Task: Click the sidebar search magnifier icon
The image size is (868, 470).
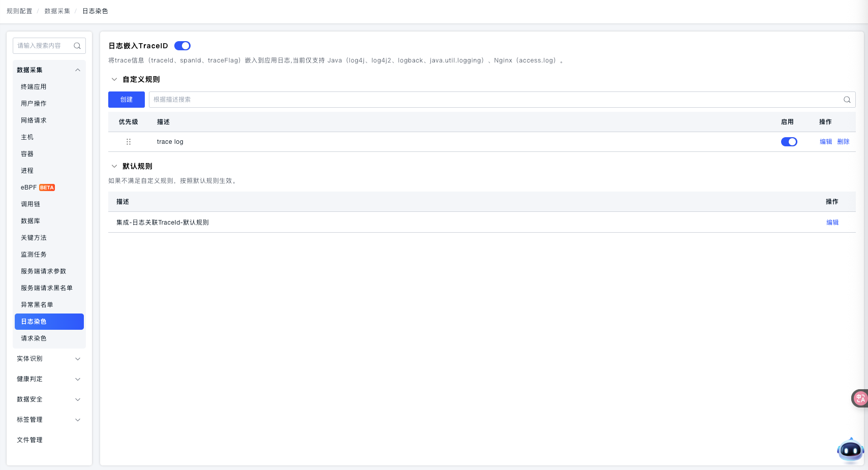Action: click(77, 46)
